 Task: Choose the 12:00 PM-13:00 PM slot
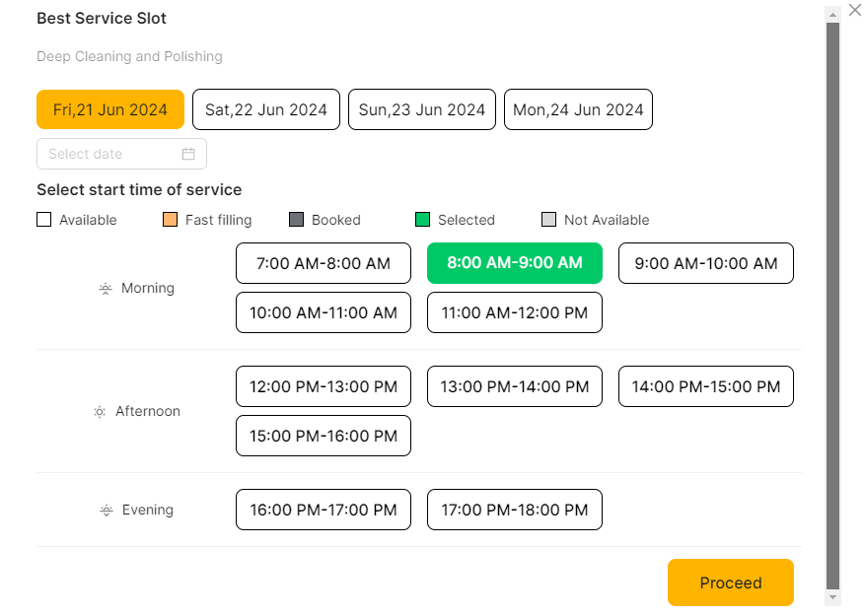tap(324, 386)
